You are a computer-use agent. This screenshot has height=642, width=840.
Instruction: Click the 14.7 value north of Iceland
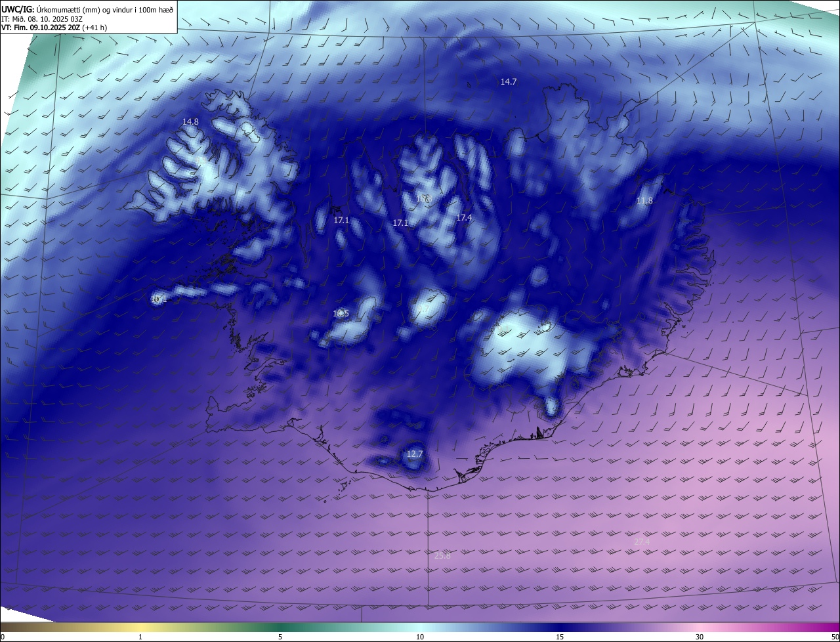tap(509, 82)
